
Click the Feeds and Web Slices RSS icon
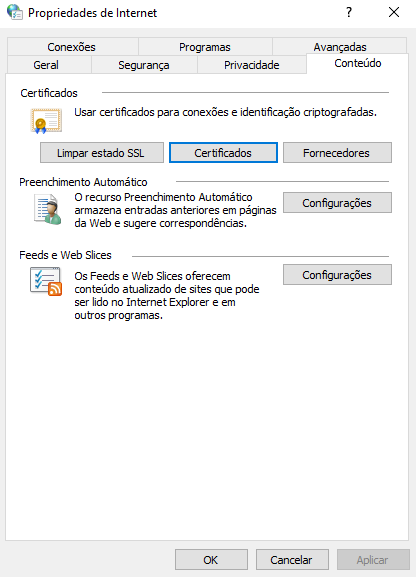(x=46, y=282)
